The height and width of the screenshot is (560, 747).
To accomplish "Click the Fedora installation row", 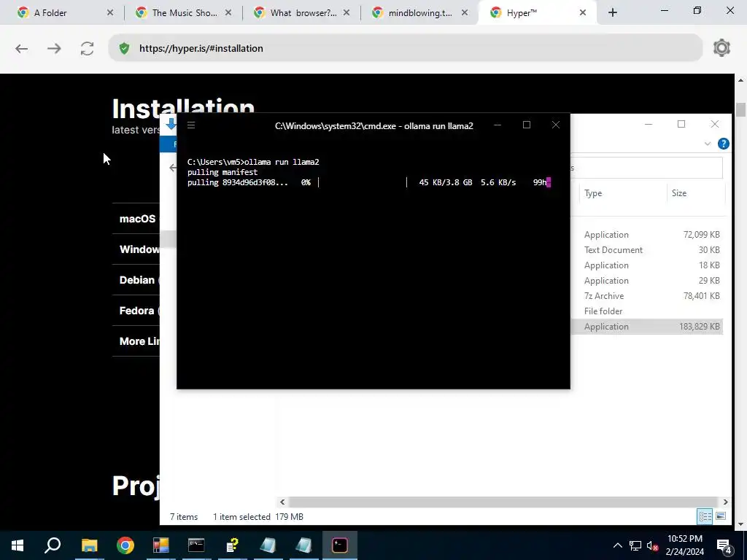I will [137, 311].
